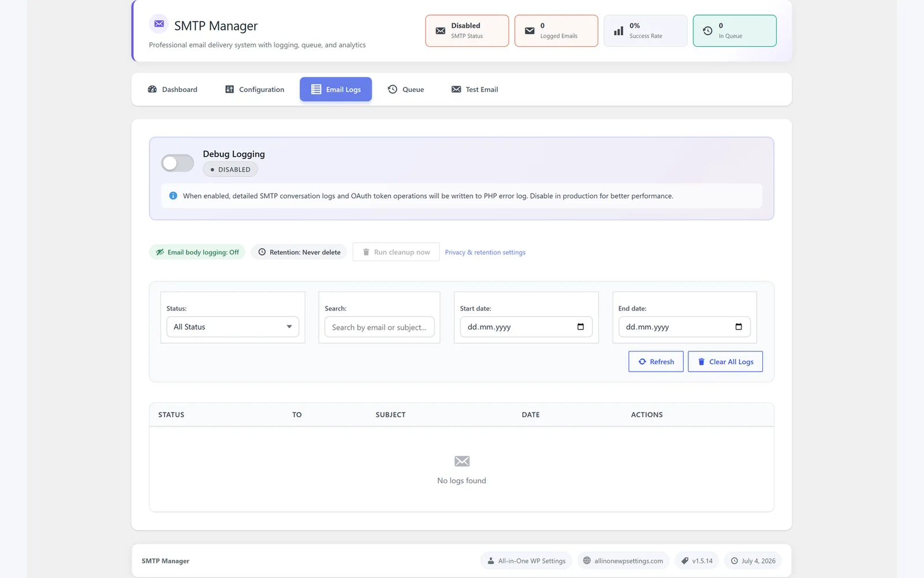Go to the Queue tab

pos(406,89)
